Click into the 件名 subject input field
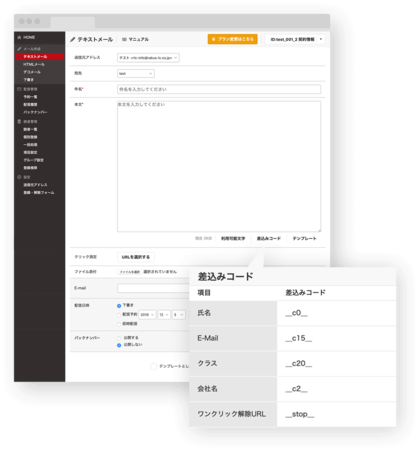This screenshot has width=418, height=450. click(x=219, y=89)
